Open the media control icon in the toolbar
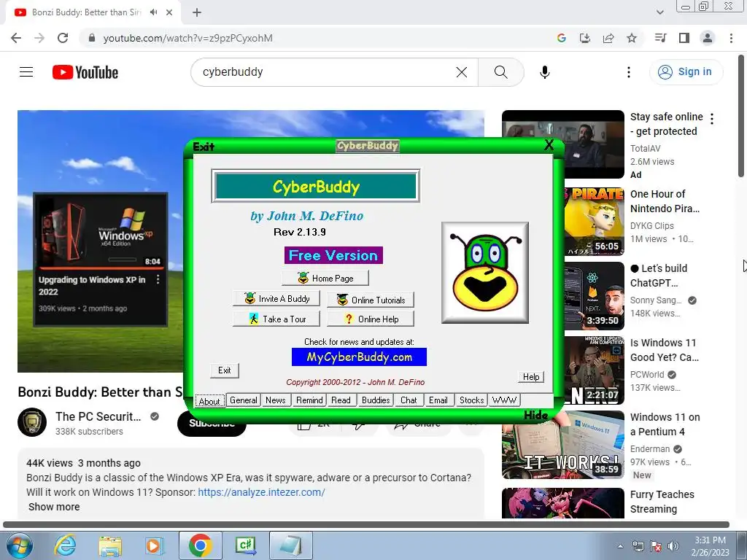 point(660,38)
